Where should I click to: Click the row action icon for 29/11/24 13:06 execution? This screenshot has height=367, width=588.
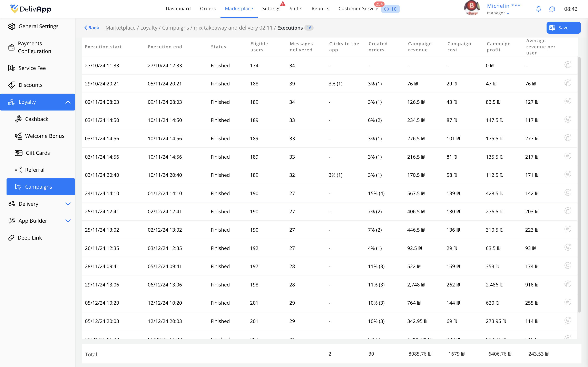pos(568,284)
